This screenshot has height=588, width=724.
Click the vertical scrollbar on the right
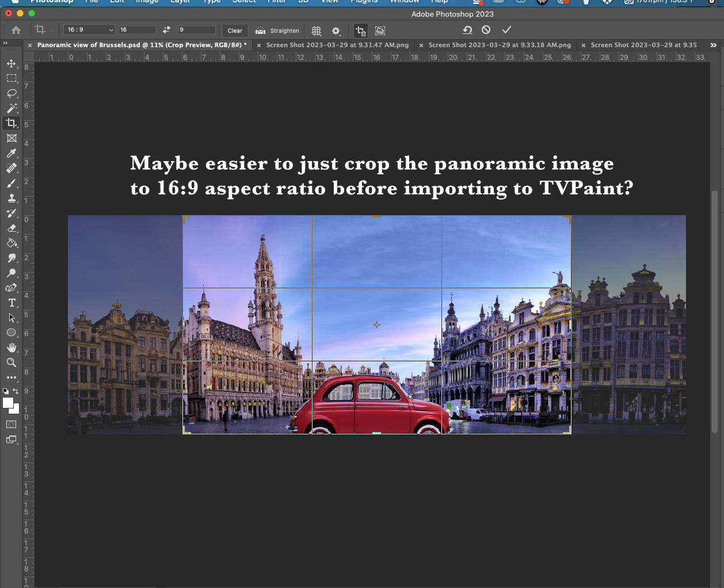pyautogui.click(x=715, y=311)
